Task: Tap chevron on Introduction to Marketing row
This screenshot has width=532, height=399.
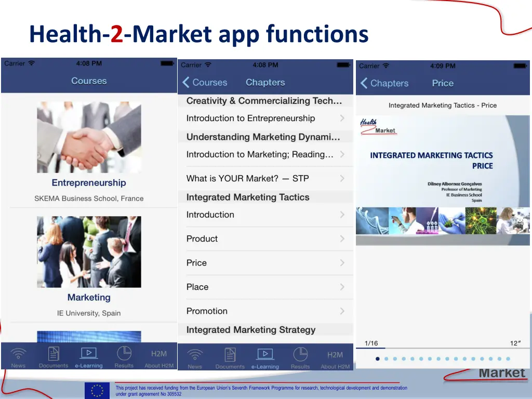Action: point(342,154)
